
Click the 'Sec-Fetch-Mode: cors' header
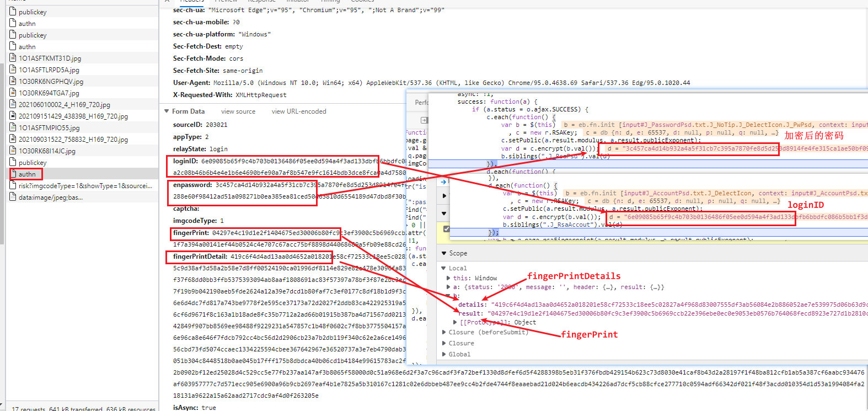pos(208,58)
